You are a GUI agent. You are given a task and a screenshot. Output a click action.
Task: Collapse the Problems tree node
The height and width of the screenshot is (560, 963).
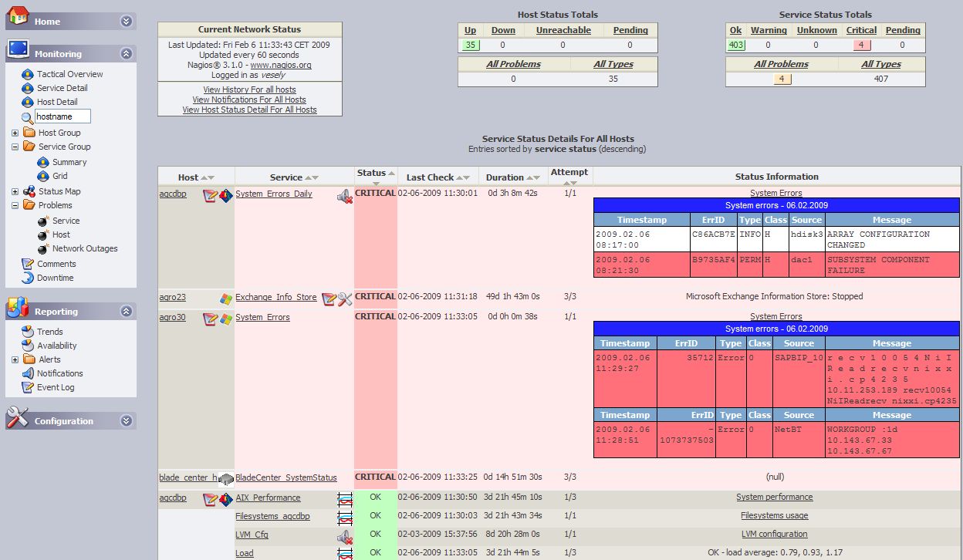15,205
